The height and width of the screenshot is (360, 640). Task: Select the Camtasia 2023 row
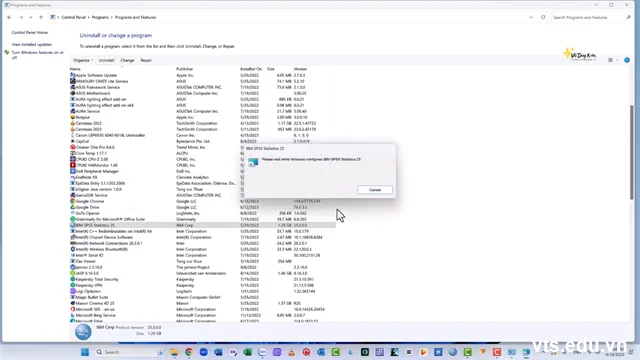tap(202, 129)
